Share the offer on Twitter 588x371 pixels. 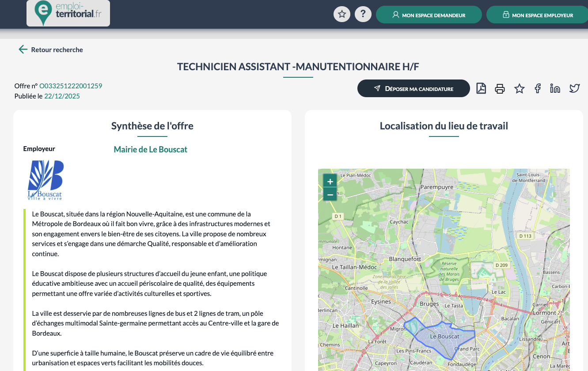[x=574, y=89]
